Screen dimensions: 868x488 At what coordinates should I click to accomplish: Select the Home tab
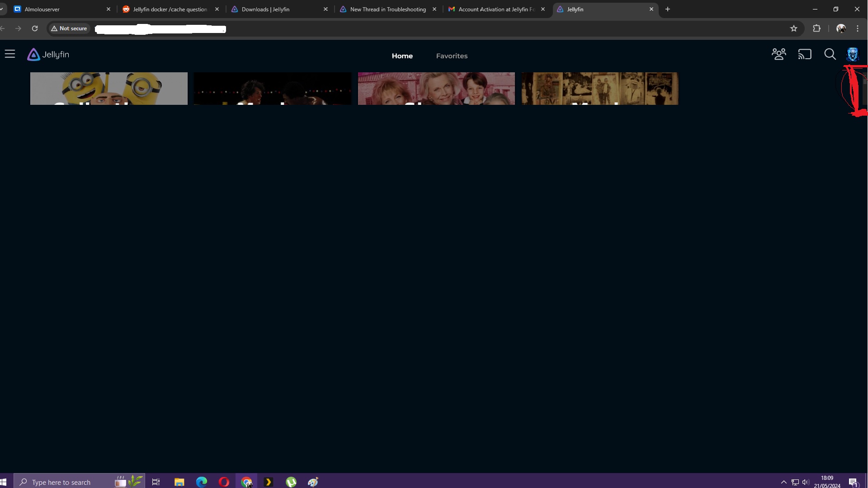402,56
